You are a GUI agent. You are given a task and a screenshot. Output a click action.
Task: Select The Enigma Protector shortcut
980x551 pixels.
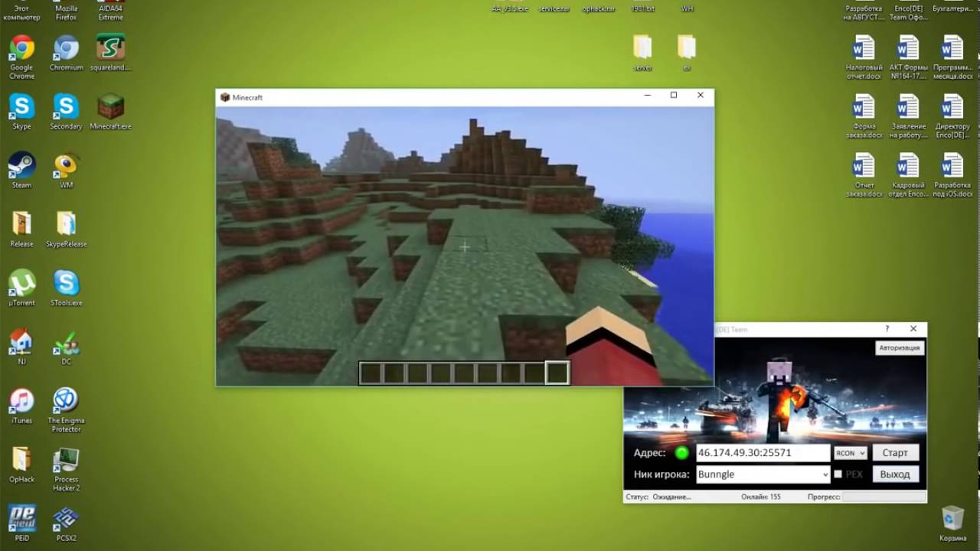[x=66, y=410]
